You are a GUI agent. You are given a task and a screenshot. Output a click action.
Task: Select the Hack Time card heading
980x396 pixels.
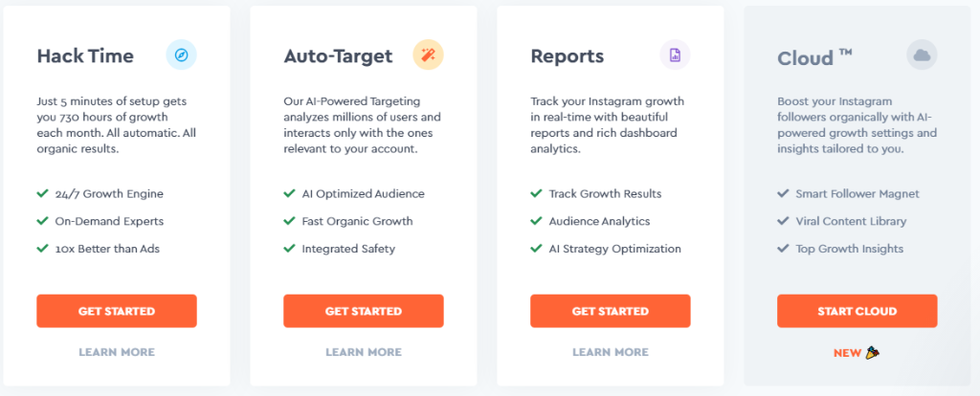[85, 56]
